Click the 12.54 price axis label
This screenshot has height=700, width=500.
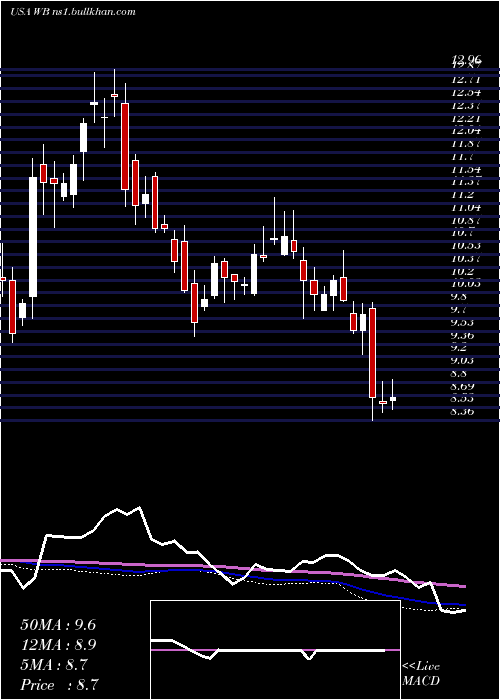(x=466, y=93)
